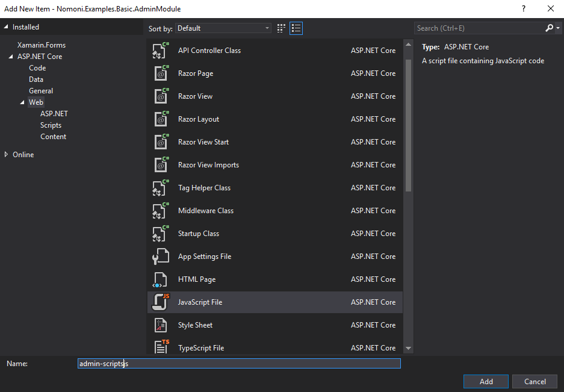Image resolution: width=564 pixels, height=392 pixels.
Task: Click the search magnifier icon
Action: point(548,28)
